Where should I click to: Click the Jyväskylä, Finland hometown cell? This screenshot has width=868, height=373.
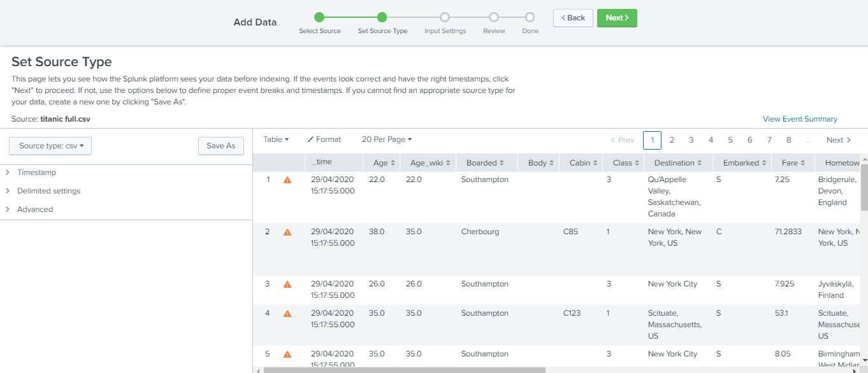click(835, 290)
